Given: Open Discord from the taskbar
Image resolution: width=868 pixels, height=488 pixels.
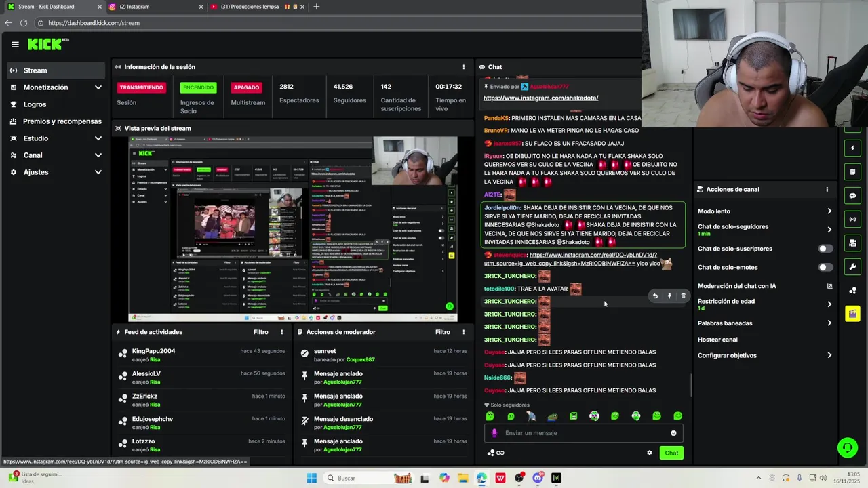Looking at the screenshot, I should tap(538, 478).
